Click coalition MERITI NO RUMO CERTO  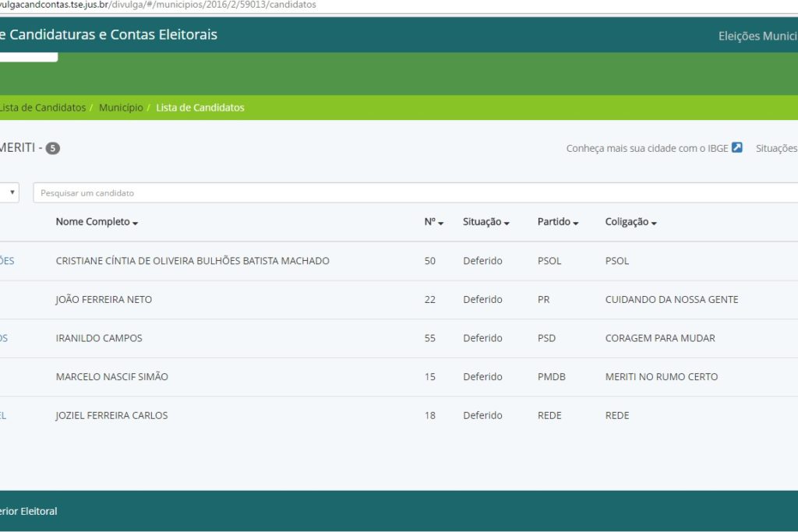coord(661,377)
